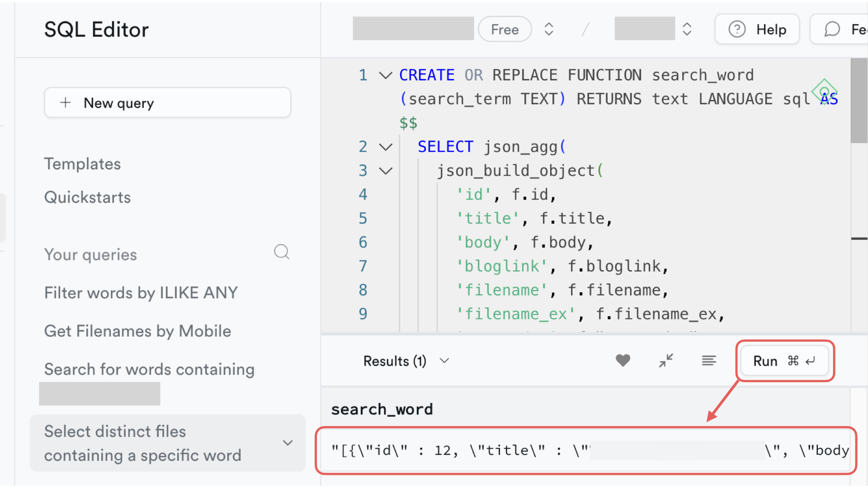The image size is (868, 488).
Task: Expand chevron on Select distinct files query
Action: [288, 443]
